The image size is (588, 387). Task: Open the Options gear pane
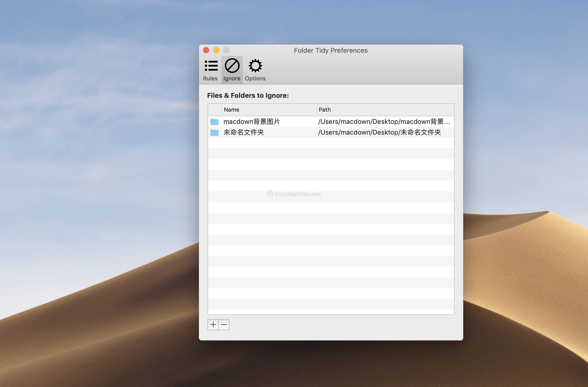click(255, 66)
